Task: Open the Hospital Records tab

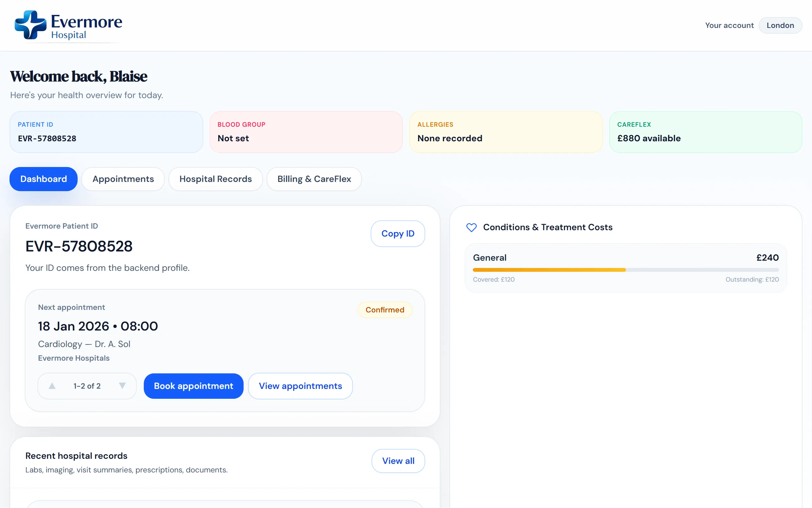Action: pyautogui.click(x=215, y=179)
